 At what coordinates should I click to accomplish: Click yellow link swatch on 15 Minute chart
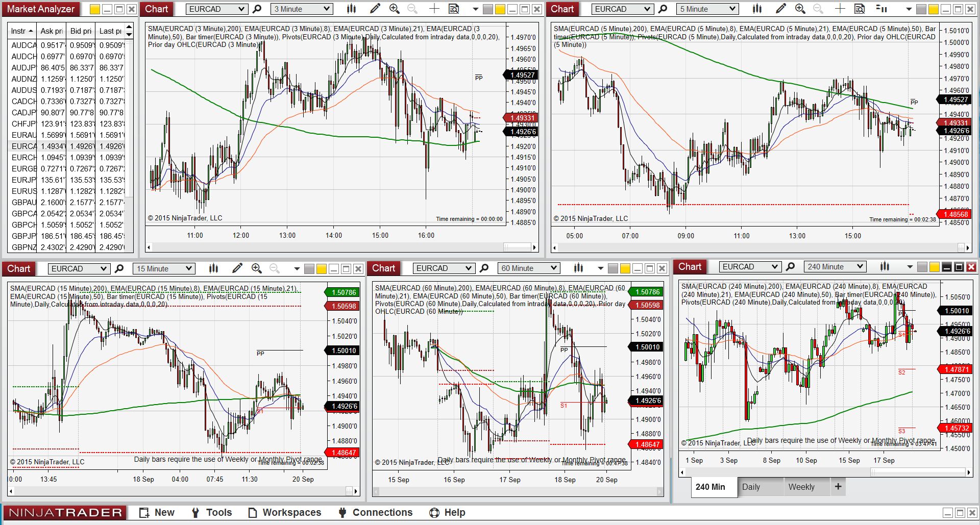(x=322, y=269)
